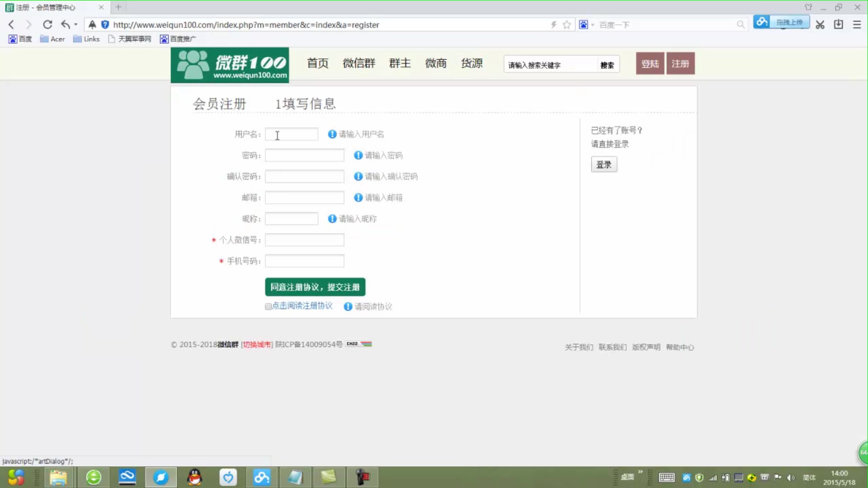Open the QQ penguin icon on the taskbar
This screenshot has width=868, height=488.
tap(194, 477)
